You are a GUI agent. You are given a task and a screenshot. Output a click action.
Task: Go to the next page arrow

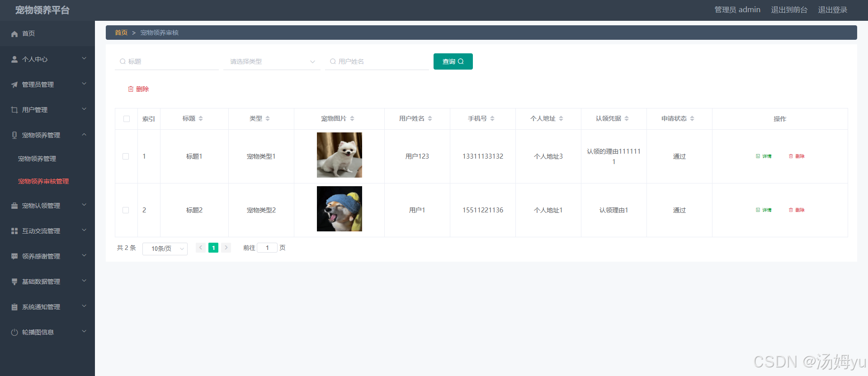click(226, 248)
